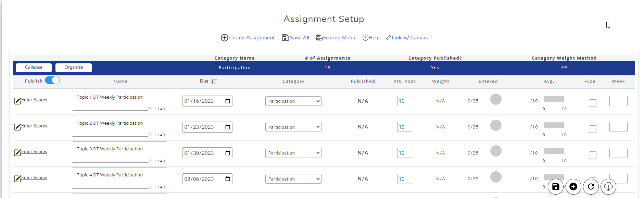Viewport: 644px width, 198px height.
Task: Click the gray Entered circle for Topic 2
Action: [x=496, y=125]
